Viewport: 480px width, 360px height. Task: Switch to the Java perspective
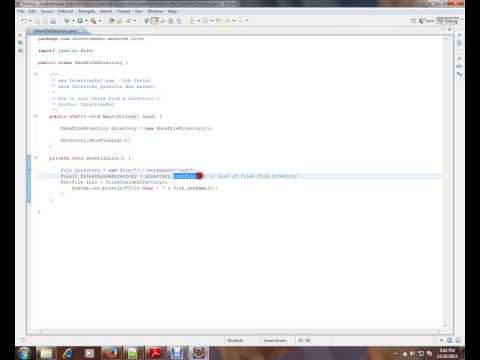[x=426, y=21]
